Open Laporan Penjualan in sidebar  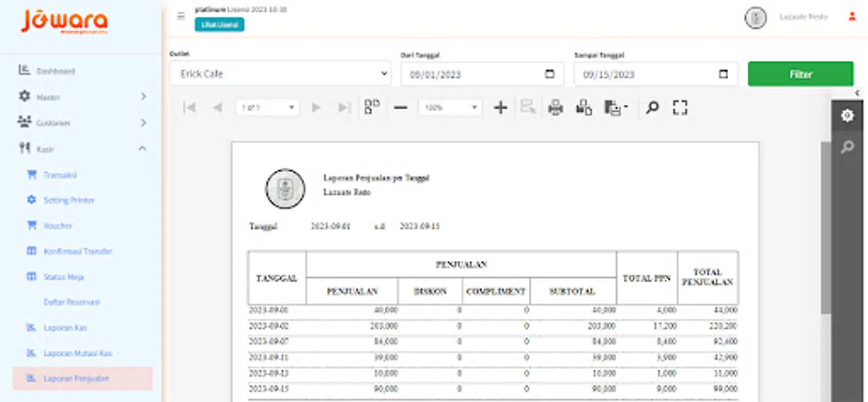[76, 378]
